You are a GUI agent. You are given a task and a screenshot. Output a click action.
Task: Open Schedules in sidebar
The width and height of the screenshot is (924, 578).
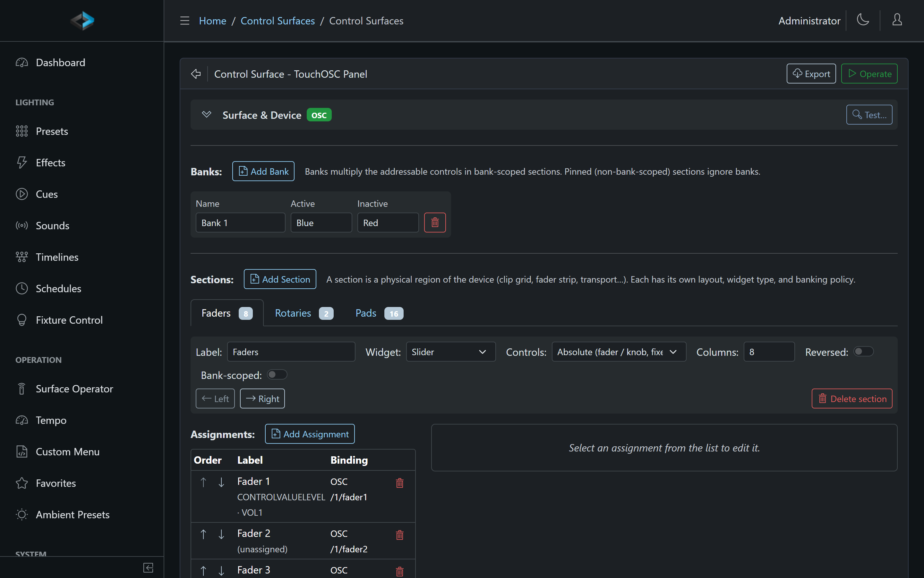[x=82, y=288]
